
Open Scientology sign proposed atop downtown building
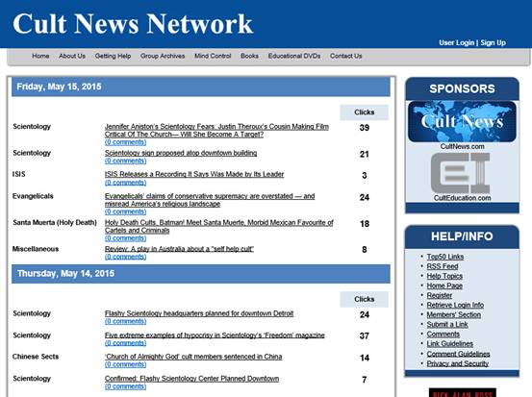tap(181, 153)
